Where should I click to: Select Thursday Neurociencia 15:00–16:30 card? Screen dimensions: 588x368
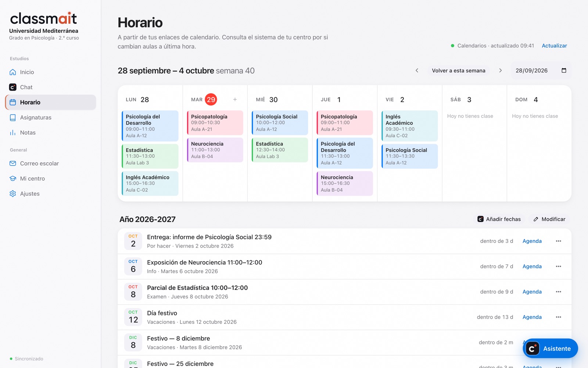345,183
